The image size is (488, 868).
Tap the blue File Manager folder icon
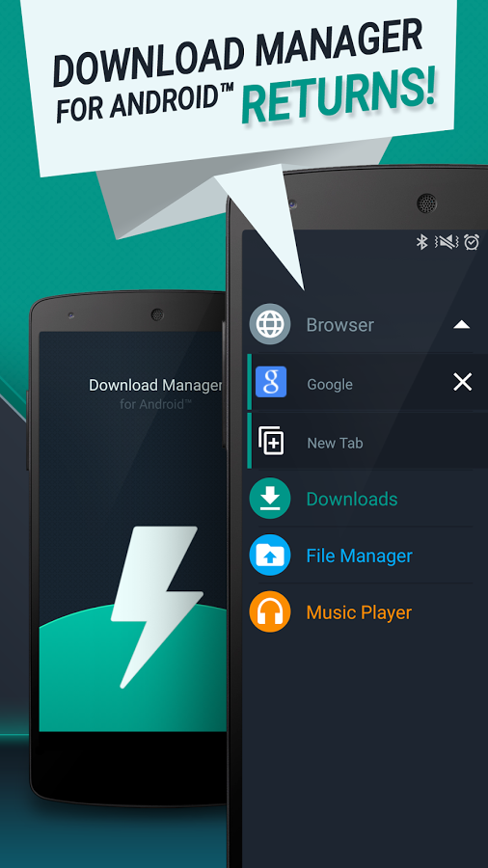click(x=269, y=556)
